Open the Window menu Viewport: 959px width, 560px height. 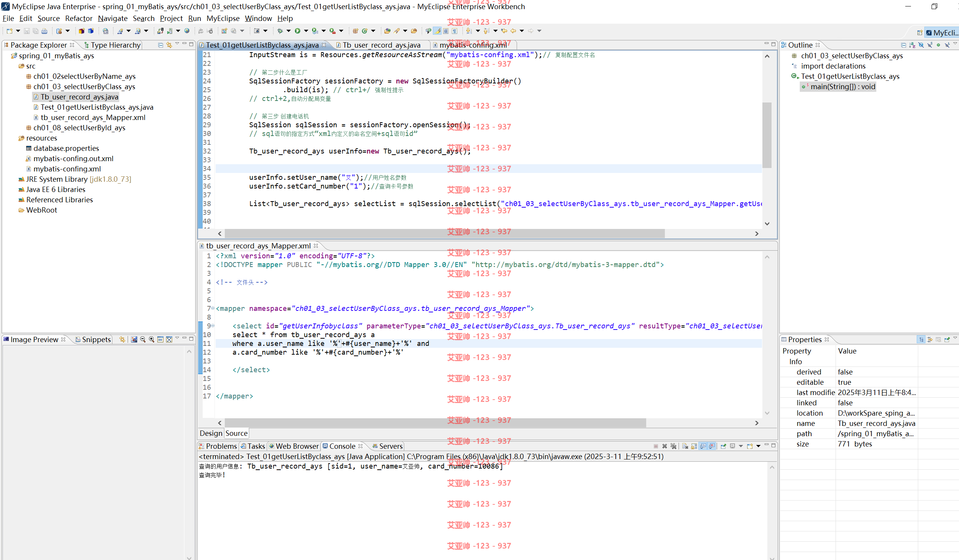[258, 18]
